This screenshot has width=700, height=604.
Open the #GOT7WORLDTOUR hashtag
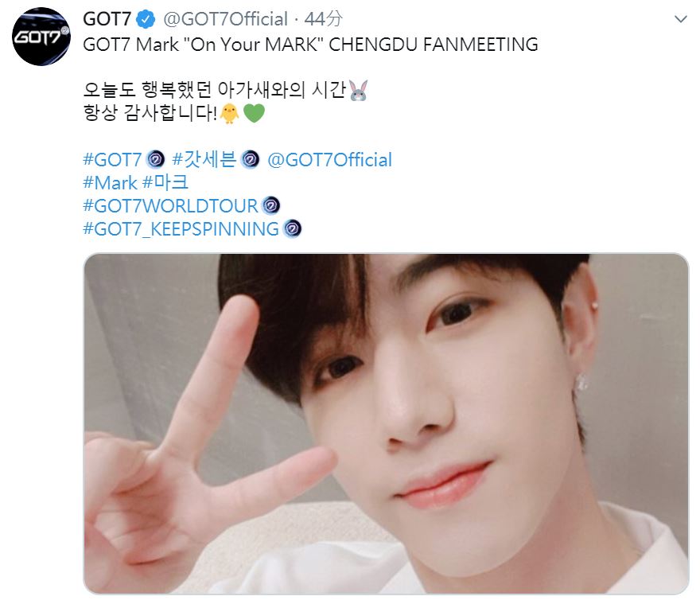tap(170, 206)
